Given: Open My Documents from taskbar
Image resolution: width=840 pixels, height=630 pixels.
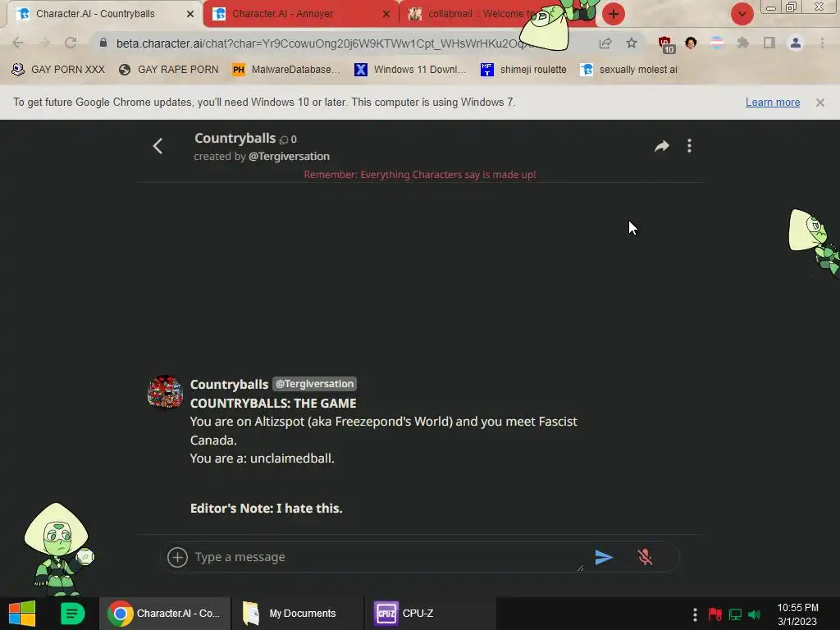Looking at the screenshot, I should click(297, 614).
